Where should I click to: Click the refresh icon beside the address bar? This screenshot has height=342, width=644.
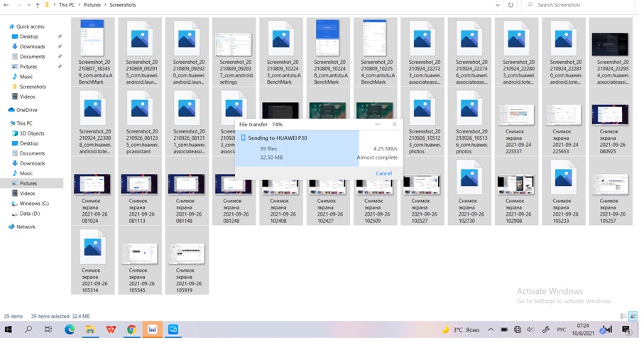point(511,5)
